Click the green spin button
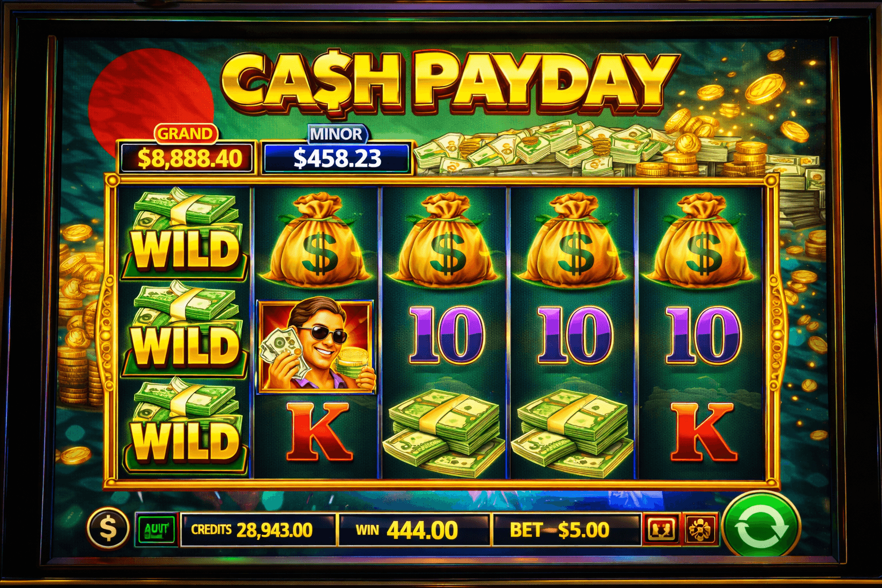This screenshot has width=882, height=588. tap(761, 527)
